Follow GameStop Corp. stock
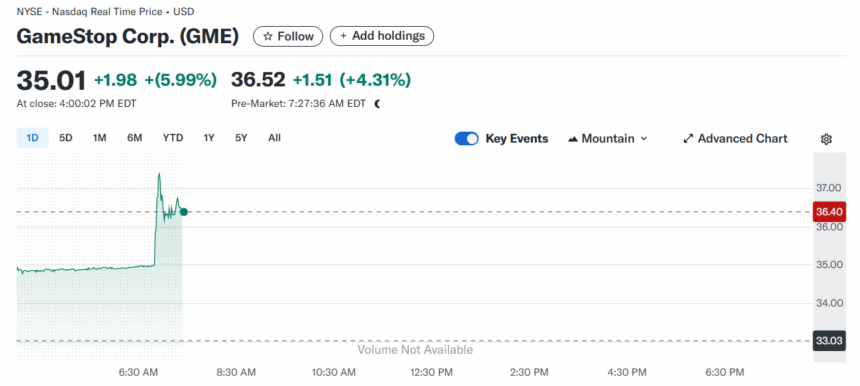 [x=288, y=36]
